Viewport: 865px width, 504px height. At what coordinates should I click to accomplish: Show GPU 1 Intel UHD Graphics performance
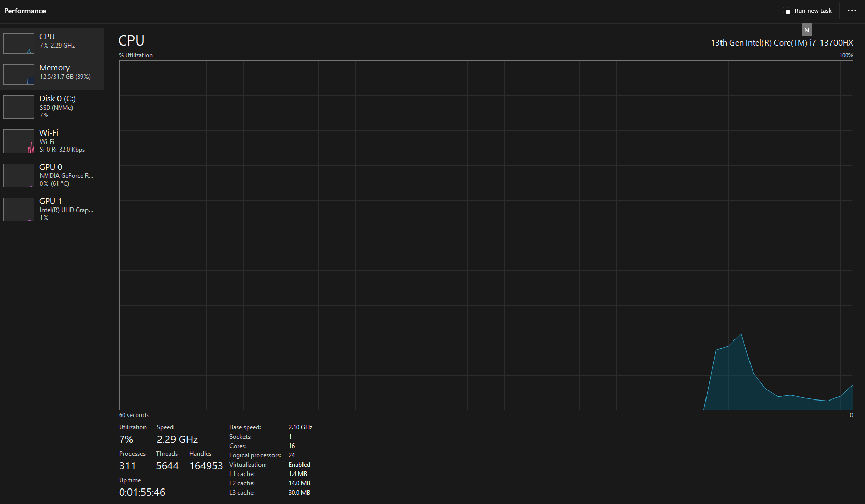point(52,209)
